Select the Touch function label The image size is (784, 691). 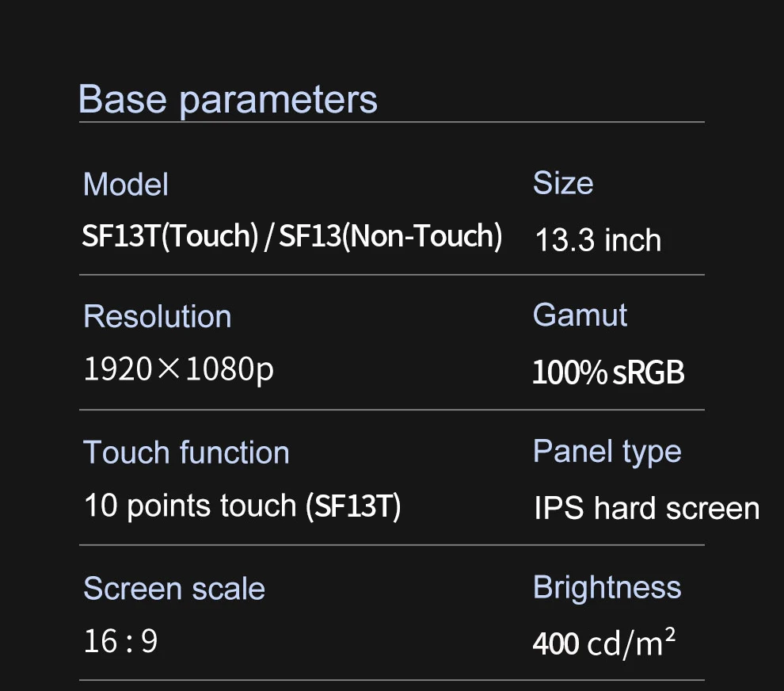pyautogui.click(x=187, y=452)
